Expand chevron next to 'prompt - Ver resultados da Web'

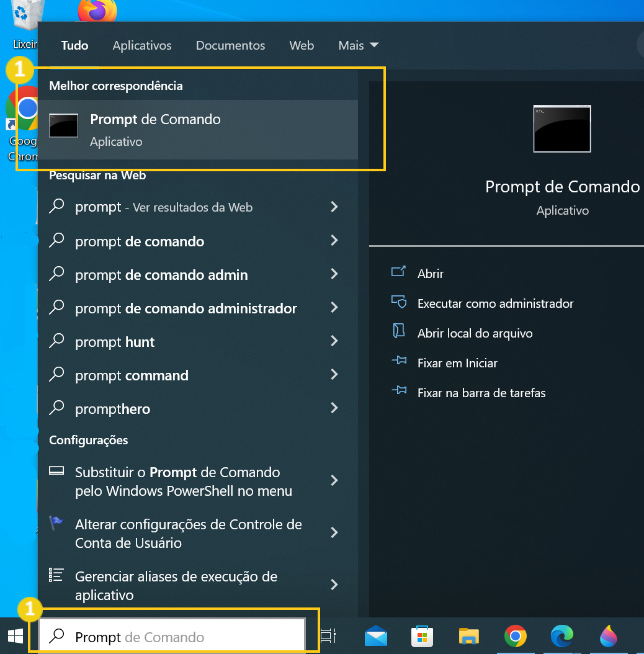pyautogui.click(x=334, y=207)
